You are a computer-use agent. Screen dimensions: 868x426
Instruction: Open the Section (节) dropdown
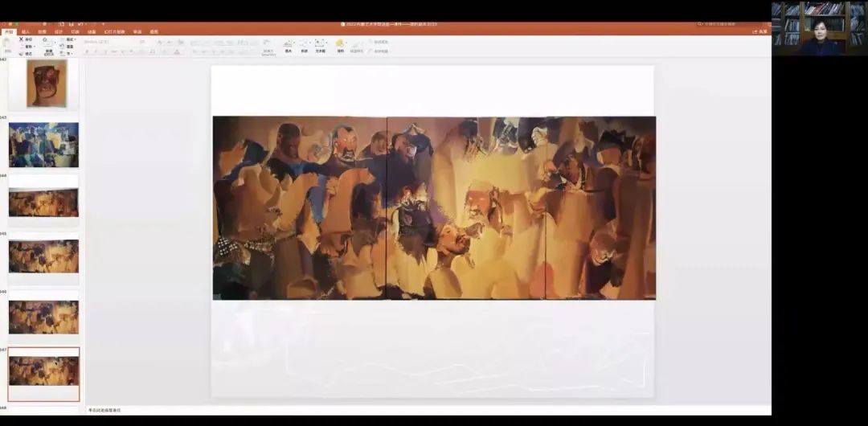68,54
